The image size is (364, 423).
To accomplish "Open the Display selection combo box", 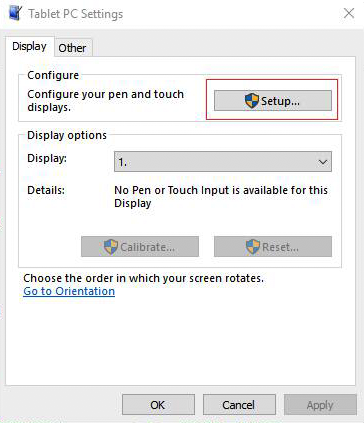I will click(223, 162).
